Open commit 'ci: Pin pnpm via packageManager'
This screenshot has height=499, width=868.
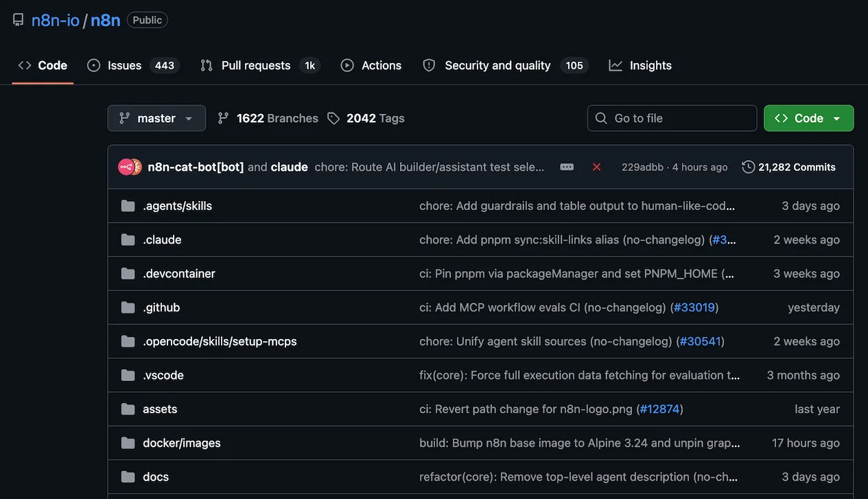coord(577,273)
